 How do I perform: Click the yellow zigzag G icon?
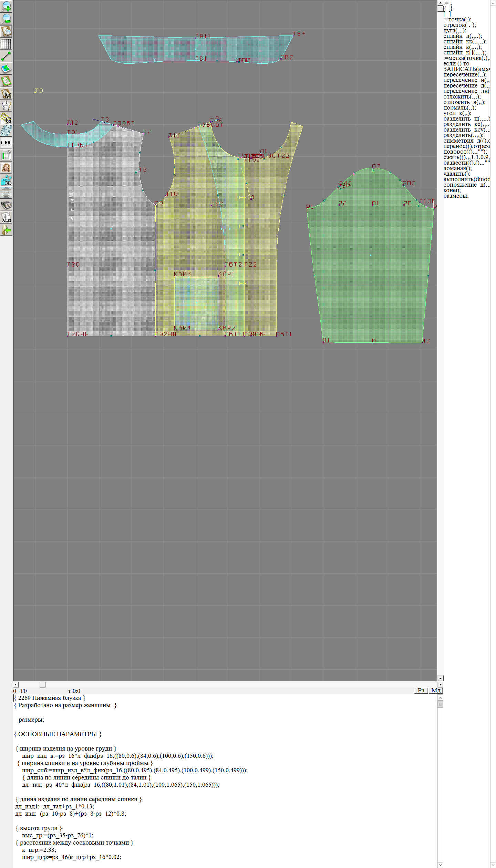click(x=6, y=118)
